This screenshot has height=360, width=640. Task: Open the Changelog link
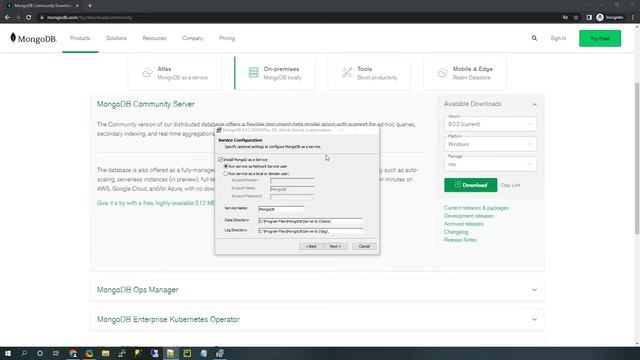456,232
